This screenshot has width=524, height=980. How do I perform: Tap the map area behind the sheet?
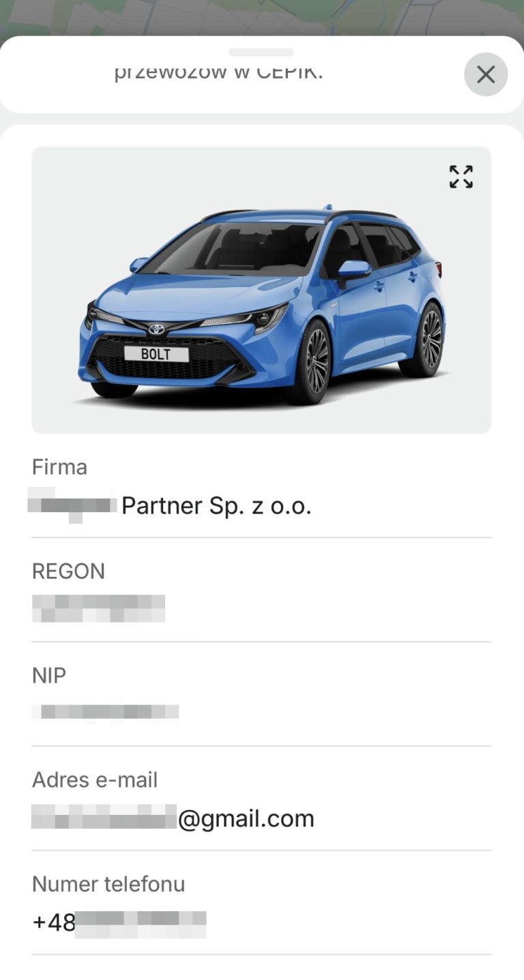pyautogui.click(x=261, y=15)
